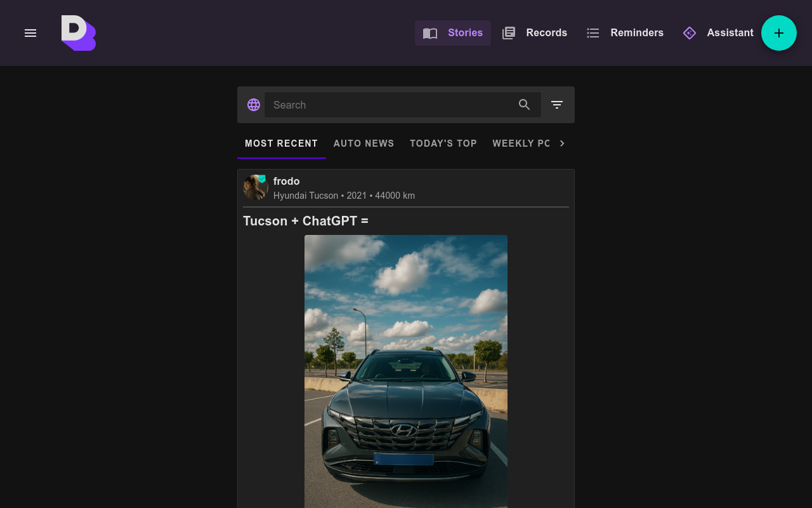Expand more feed tabs with the right chevron
This screenshot has height=508, width=812.
click(561, 144)
